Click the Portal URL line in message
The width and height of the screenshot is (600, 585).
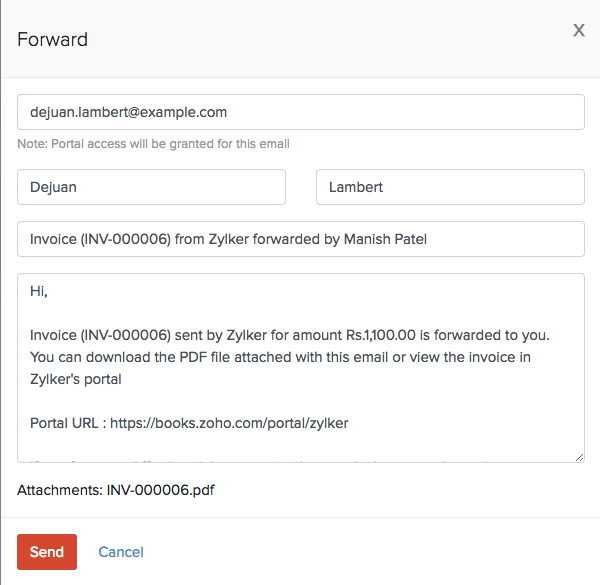[x=188, y=423]
